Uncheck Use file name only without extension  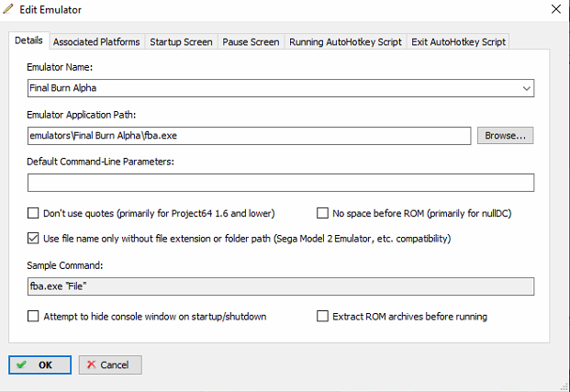33,239
